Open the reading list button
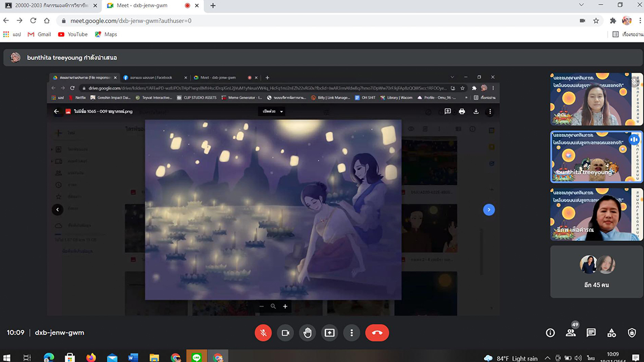 628,35
